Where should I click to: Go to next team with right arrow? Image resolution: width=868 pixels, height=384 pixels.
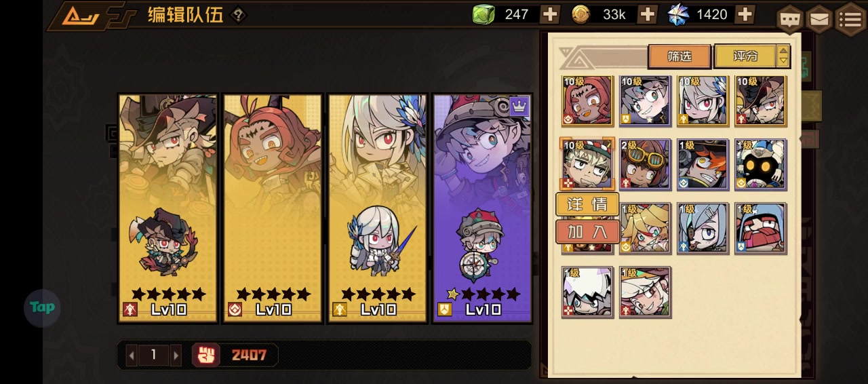click(176, 355)
